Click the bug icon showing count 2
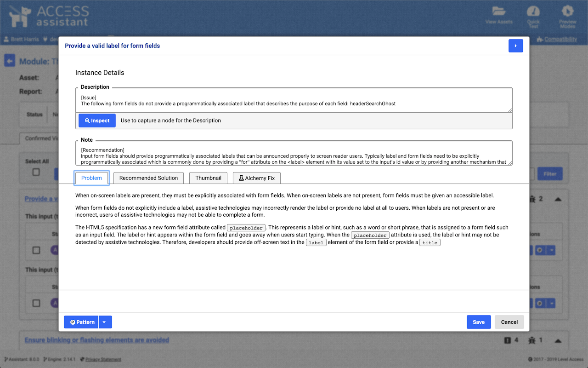The image size is (588, 368). tap(532, 199)
